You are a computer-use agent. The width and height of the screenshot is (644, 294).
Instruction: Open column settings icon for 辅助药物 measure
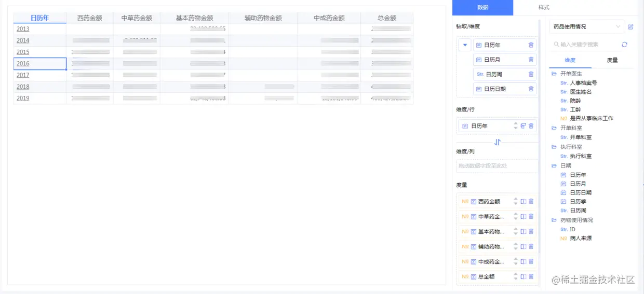click(523, 247)
